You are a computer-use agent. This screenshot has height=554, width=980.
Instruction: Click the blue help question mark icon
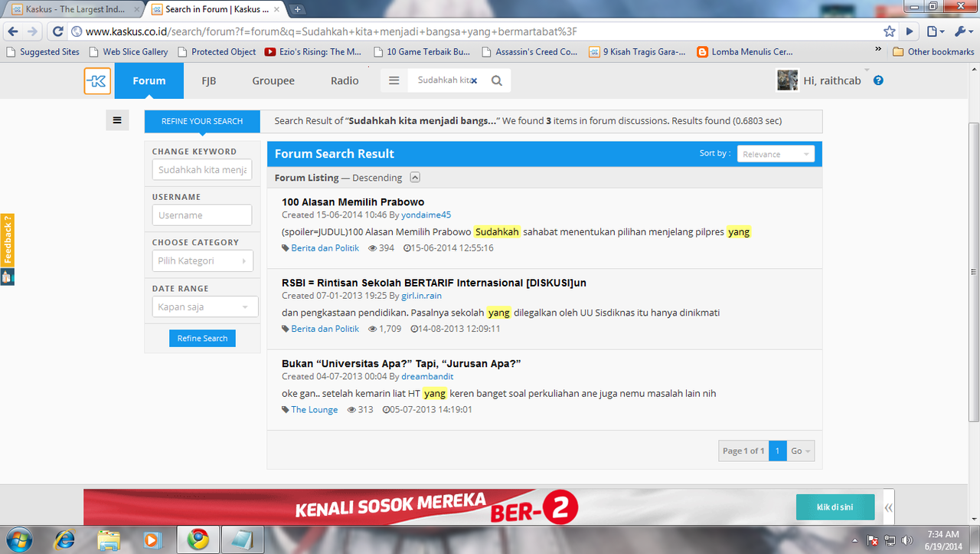878,80
